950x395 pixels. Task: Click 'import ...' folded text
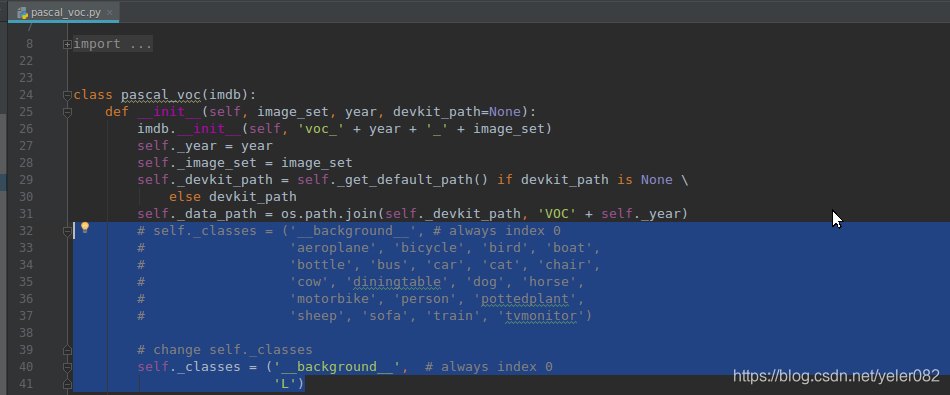pos(113,44)
